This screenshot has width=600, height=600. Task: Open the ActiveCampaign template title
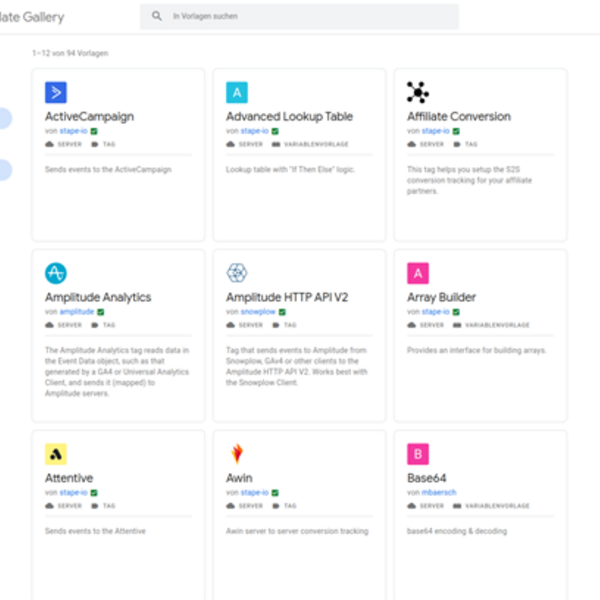pos(89,116)
